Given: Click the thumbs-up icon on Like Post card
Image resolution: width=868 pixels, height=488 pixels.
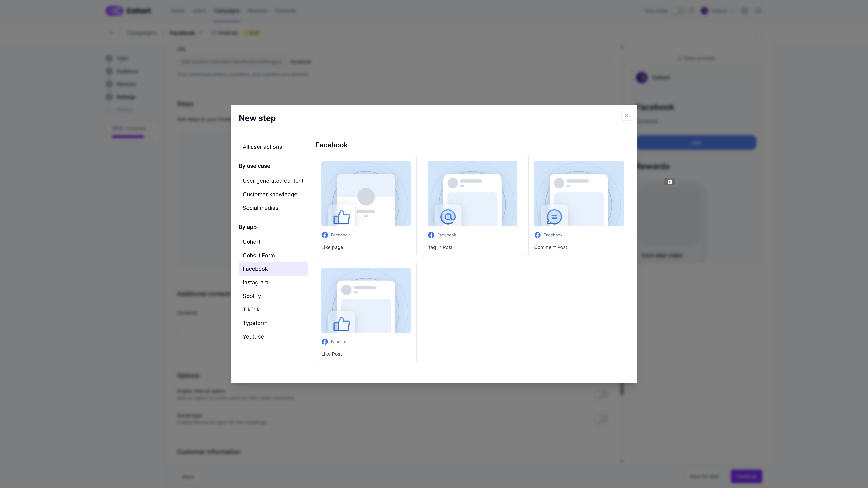Looking at the screenshot, I should coord(341,324).
